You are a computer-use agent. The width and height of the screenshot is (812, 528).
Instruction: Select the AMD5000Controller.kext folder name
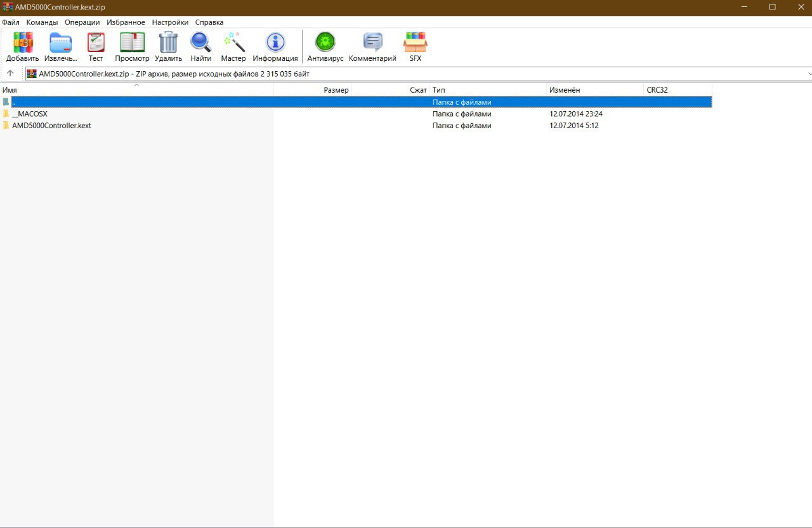pyautogui.click(x=51, y=126)
